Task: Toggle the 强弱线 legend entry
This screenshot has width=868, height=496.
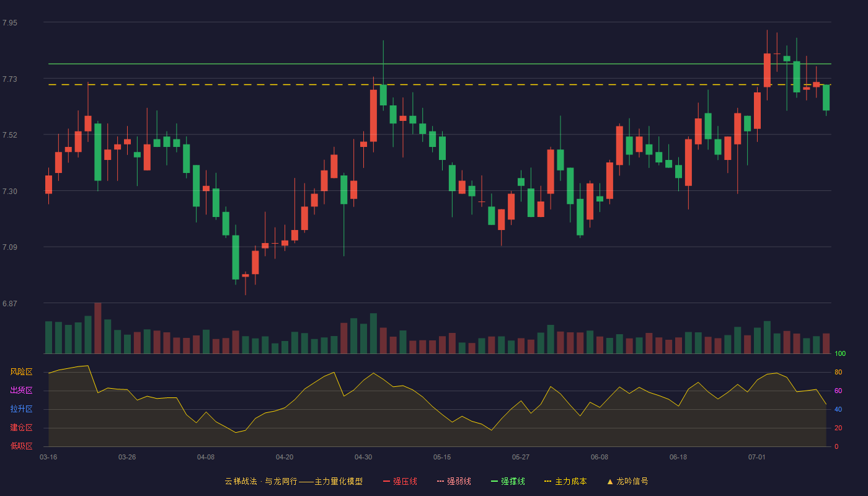Action: (454, 481)
